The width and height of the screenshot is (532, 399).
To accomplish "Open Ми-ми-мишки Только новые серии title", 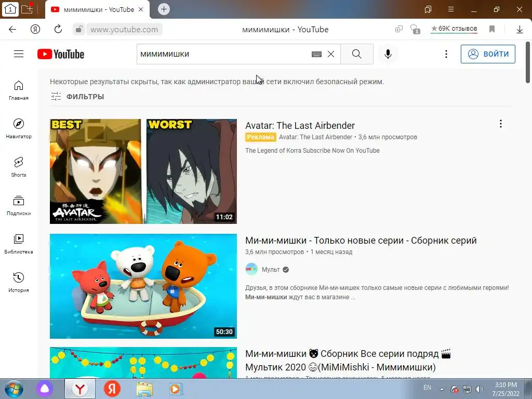I will [x=361, y=241].
